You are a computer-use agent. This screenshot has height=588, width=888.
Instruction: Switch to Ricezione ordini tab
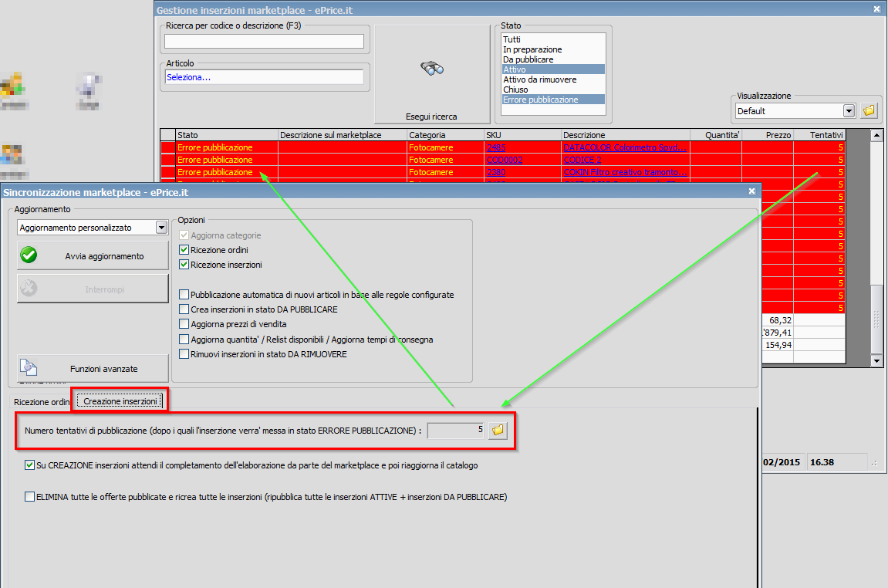[42, 401]
